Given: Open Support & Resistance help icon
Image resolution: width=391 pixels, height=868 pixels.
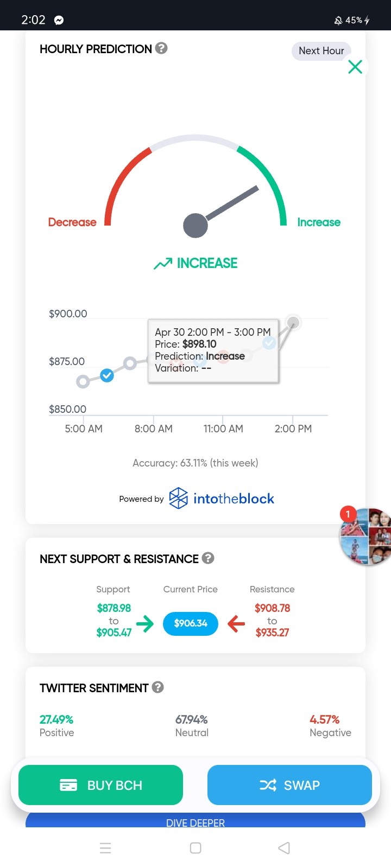Looking at the screenshot, I should tap(208, 558).
